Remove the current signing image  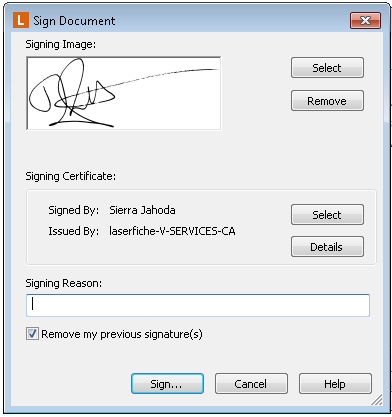pyautogui.click(x=327, y=101)
